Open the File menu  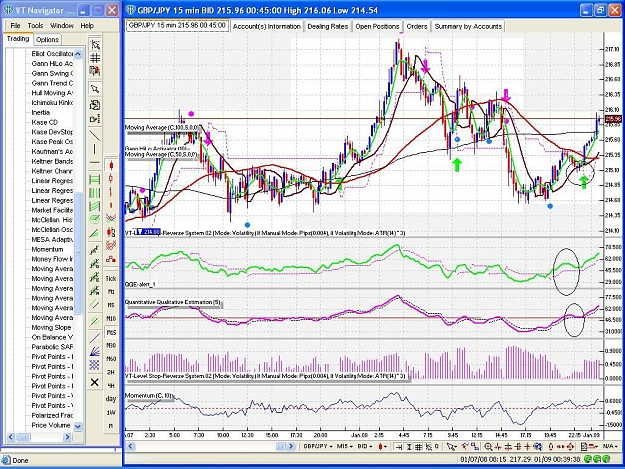pyautogui.click(x=15, y=26)
